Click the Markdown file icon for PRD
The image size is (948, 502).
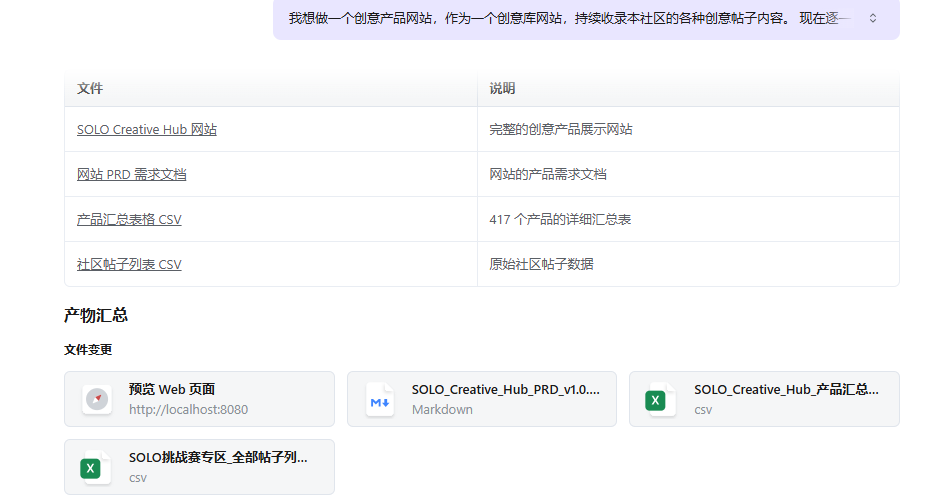380,400
